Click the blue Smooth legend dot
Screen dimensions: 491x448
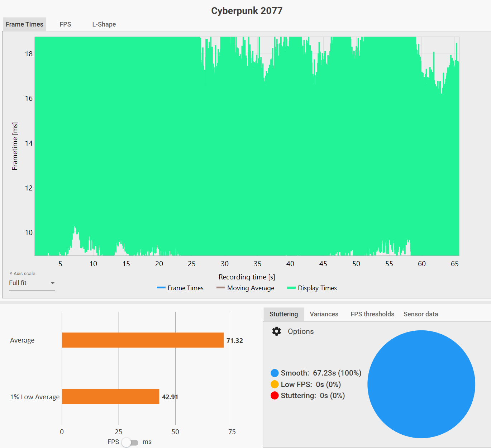click(x=275, y=373)
